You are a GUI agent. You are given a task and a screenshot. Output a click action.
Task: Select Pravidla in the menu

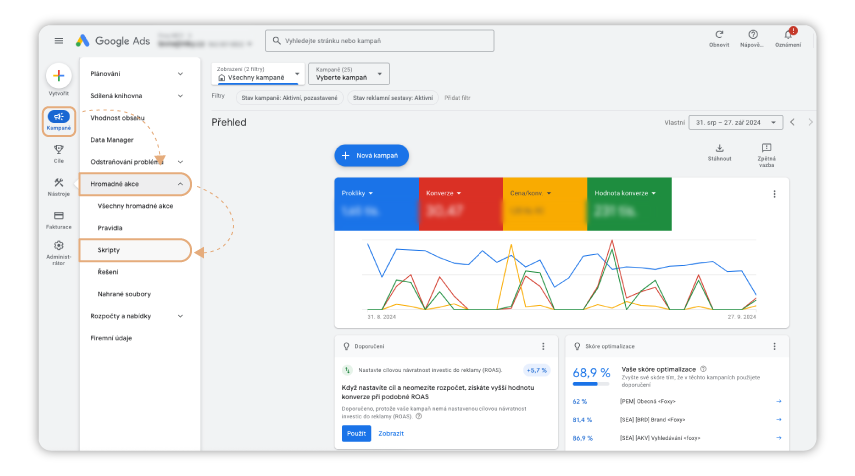point(110,228)
